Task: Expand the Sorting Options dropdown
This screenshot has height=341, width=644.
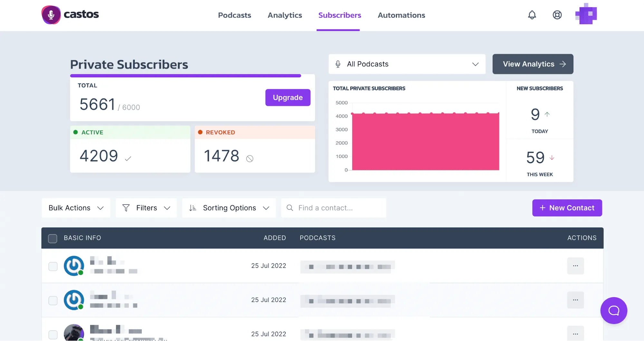Action: pos(229,208)
